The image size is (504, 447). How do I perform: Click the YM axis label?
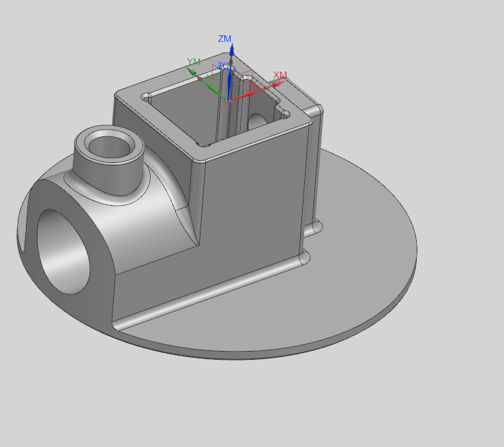tap(194, 62)
